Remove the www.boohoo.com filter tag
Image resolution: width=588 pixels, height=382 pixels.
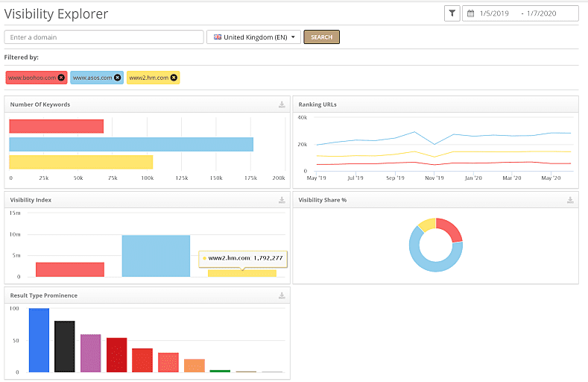[61, 78]
